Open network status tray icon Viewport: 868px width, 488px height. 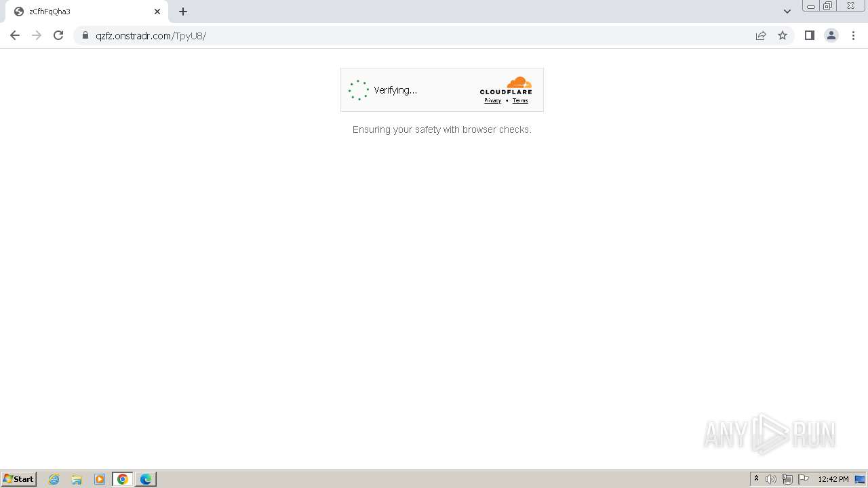(x=787, y=479)
